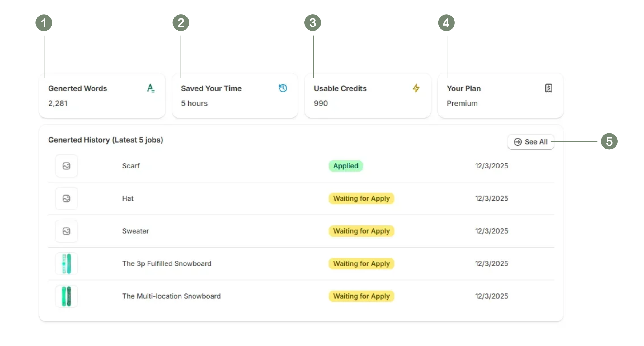Click Waiting for Apply on 3p Fulfilled Snowboard
Viewport: 644px width, 346px height.
361,263
